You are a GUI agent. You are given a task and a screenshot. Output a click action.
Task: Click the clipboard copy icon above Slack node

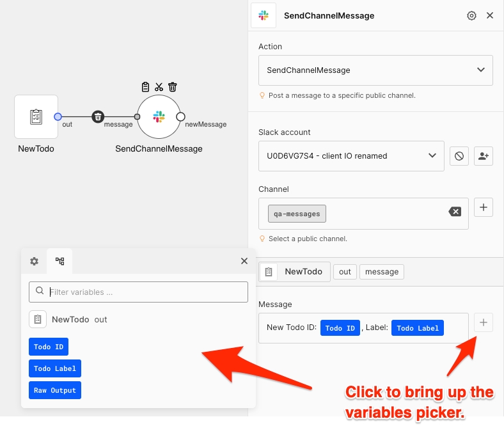(x=145, y=87)
